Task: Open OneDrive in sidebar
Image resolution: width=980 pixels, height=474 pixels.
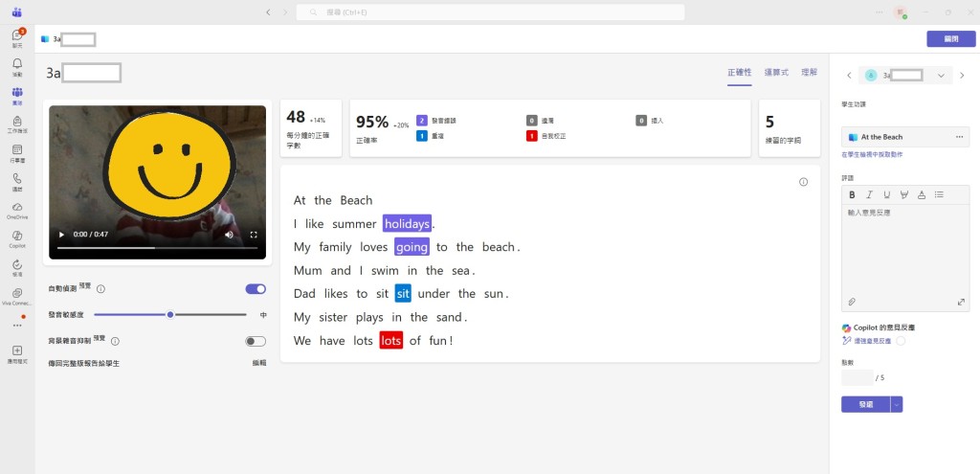Action: point(17,210)
